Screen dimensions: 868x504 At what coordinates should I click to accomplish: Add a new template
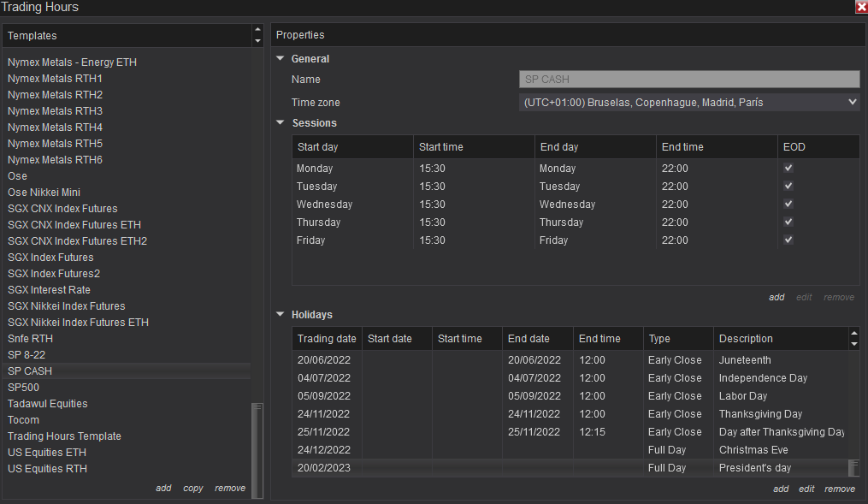163,488
